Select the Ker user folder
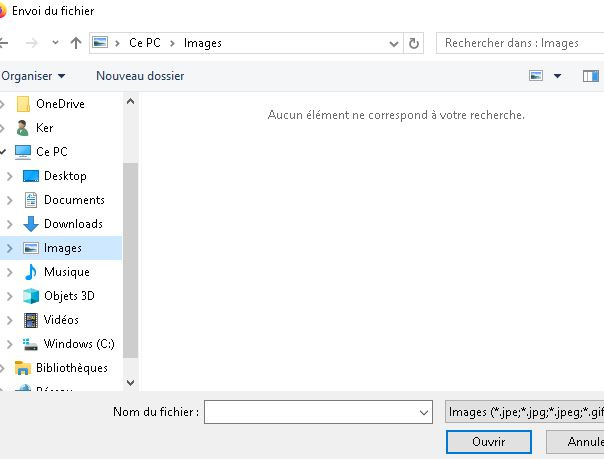 pyautogui.click(x=44, y=128)
